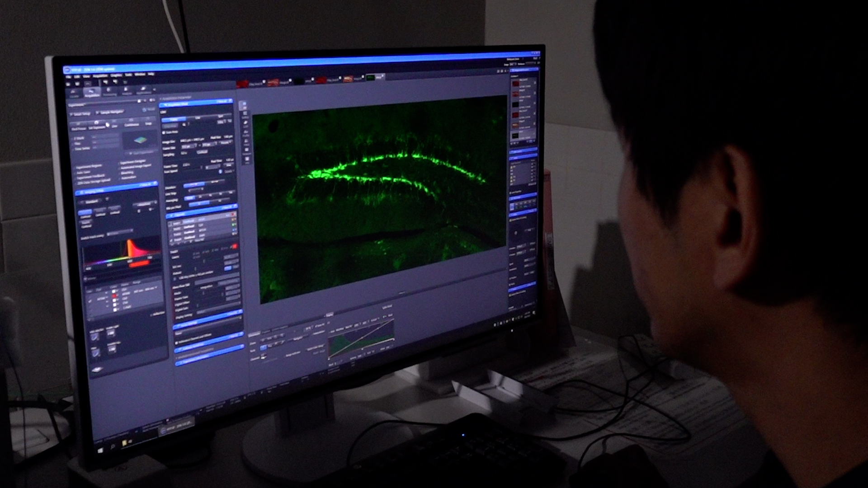Select the Frame scan mode button

[x=174, y=119]
